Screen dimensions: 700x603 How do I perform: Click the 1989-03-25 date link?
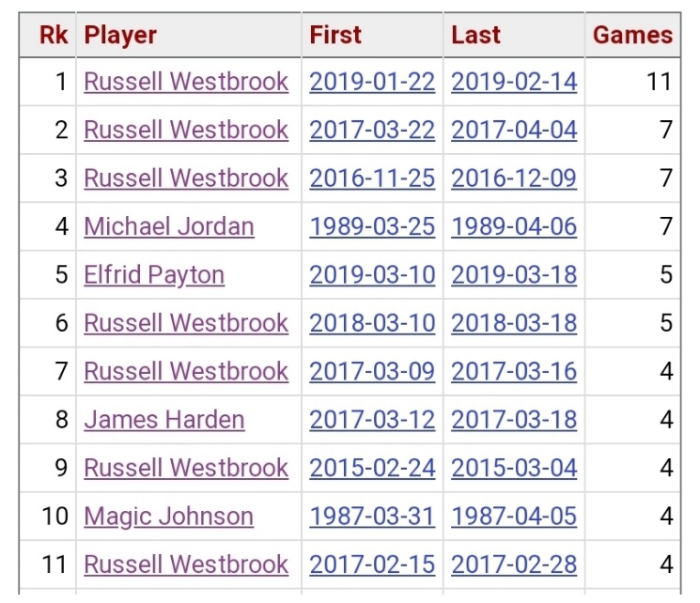click(372, 226)
